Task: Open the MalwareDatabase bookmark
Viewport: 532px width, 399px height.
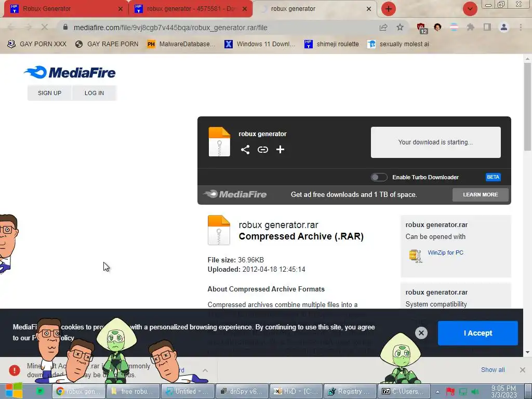Action: coord(181,44)
